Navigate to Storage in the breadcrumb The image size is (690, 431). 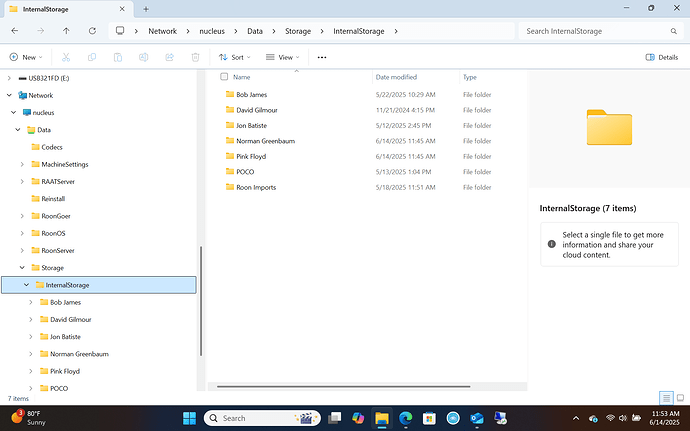298,31
